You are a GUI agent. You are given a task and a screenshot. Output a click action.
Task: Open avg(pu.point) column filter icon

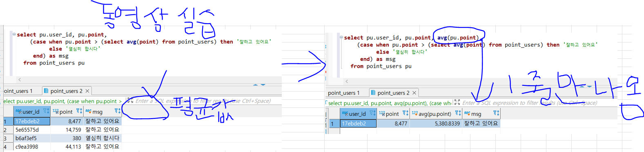(458, 113)
